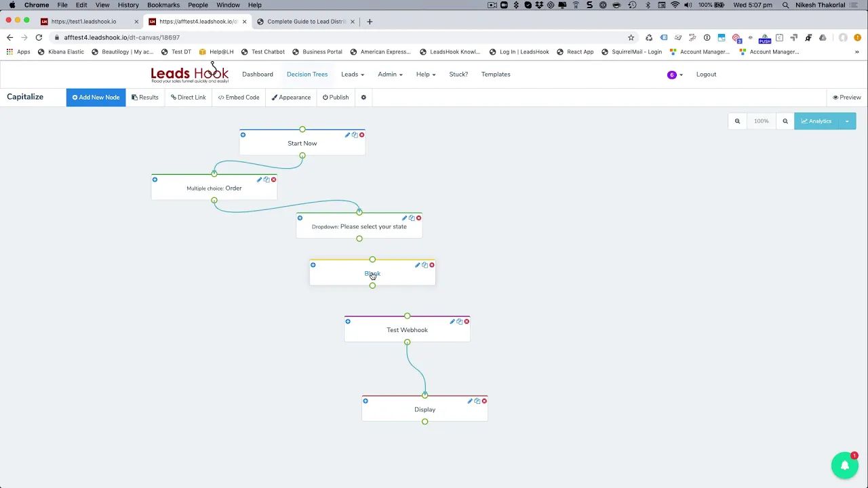Open Embed Code
This screenshot has height=488, width=868.
click(239, 98)
